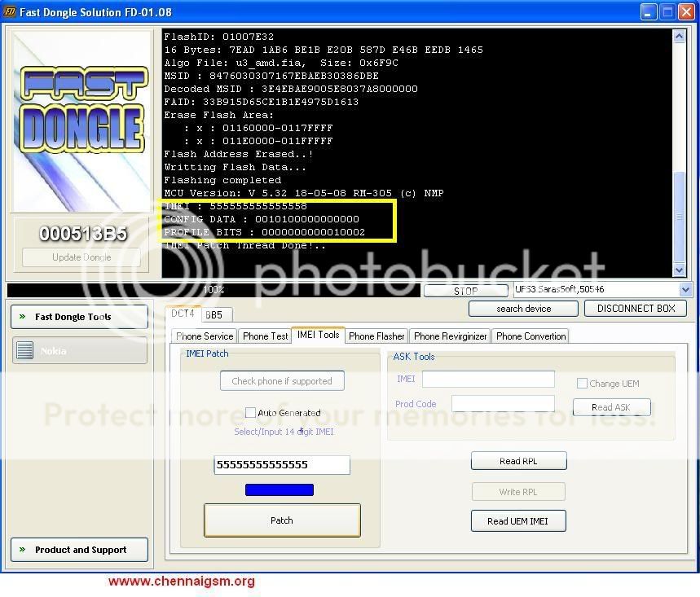Click the MCU Version log line
Screen dimensions: 700x597
click(x=304, y=193)
